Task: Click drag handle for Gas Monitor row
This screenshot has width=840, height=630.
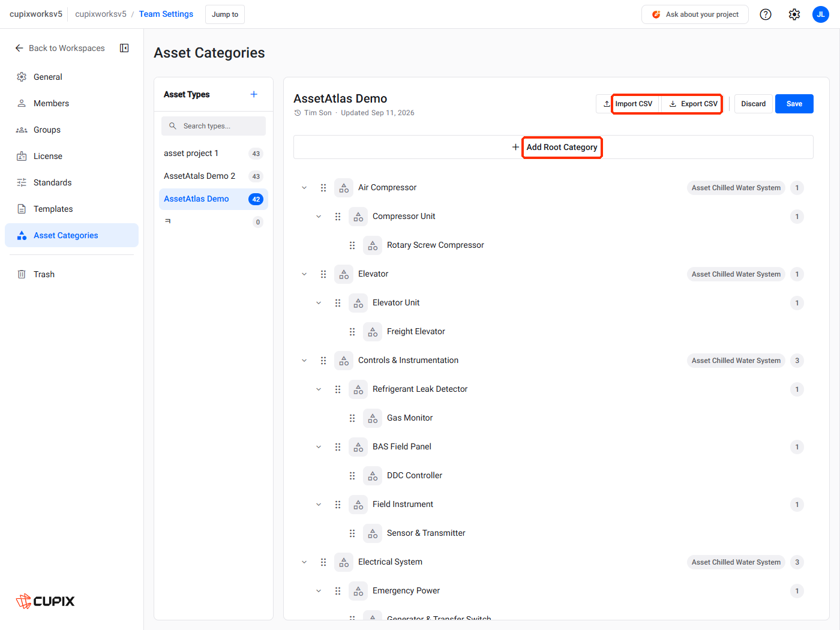Action: point(352,418)
